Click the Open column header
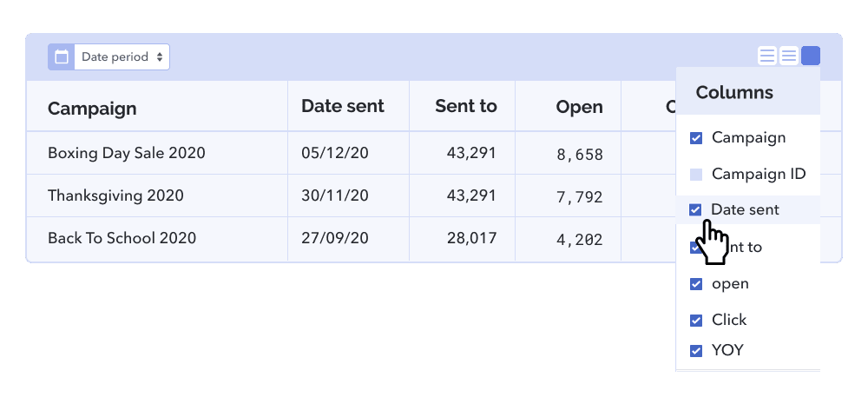 [579, 107]
